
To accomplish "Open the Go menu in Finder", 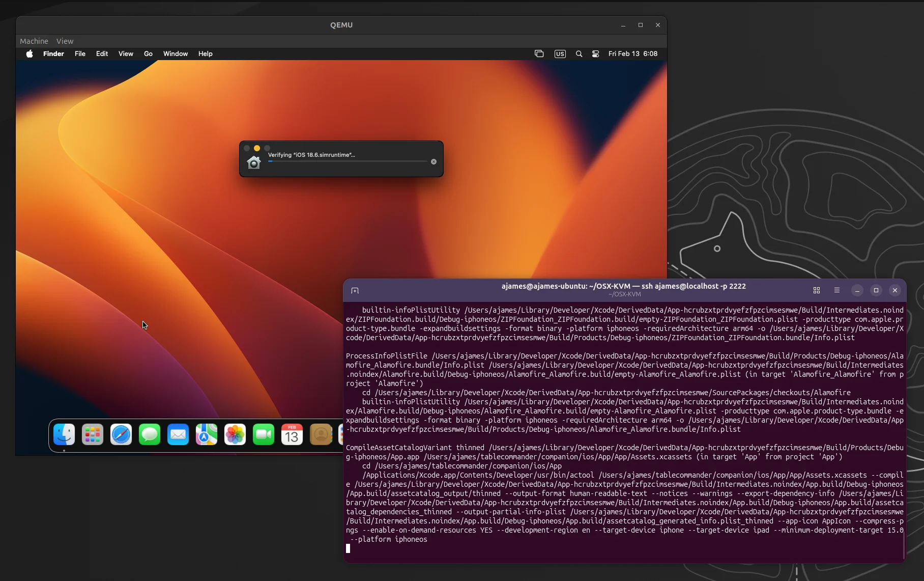I will click(148, 53).
